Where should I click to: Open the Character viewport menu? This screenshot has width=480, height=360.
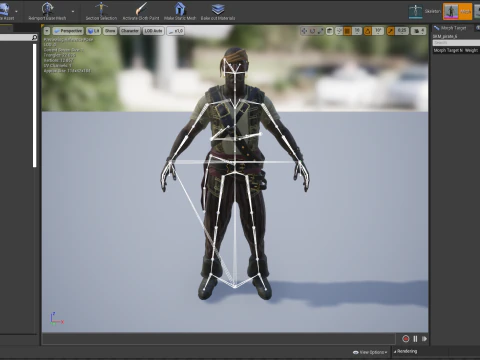pos(130,31)
